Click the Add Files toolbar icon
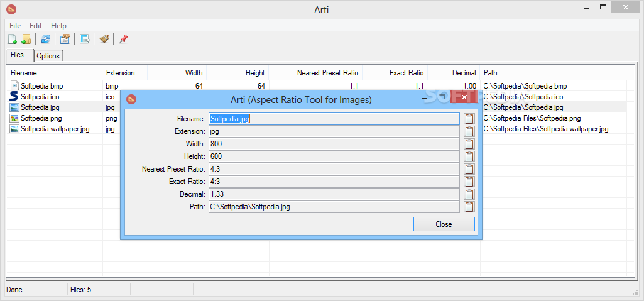644x301 pixels. [13, 39]
